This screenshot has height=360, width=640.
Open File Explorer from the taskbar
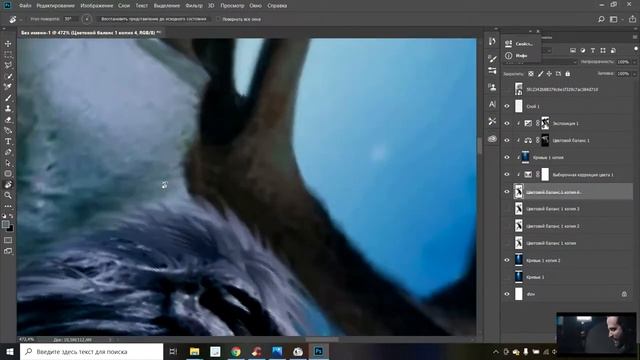pos(194,351)
